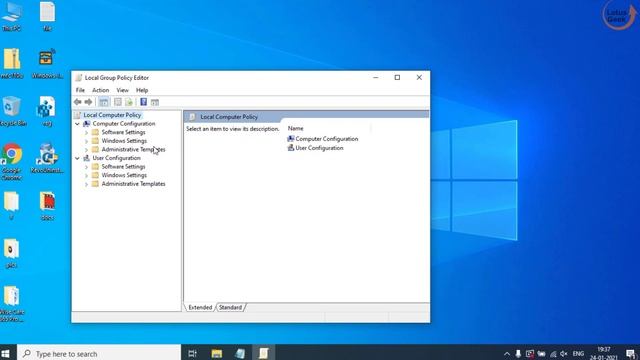
Task: Open the Recycle Bin desktop icon
Action: point(12,111)
